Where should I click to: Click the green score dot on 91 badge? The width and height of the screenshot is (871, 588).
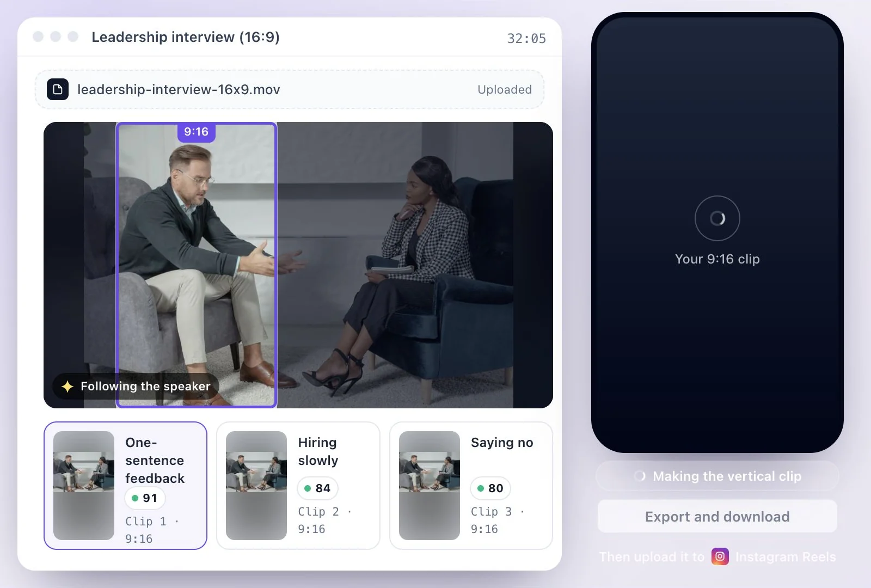pyautogui.click(x=135, y=498)
